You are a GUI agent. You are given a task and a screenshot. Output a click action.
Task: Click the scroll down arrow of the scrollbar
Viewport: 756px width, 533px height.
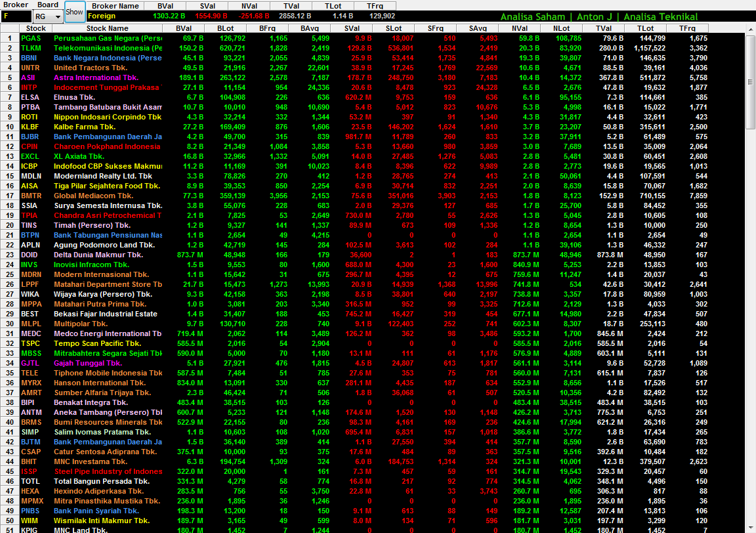(750, 528)
